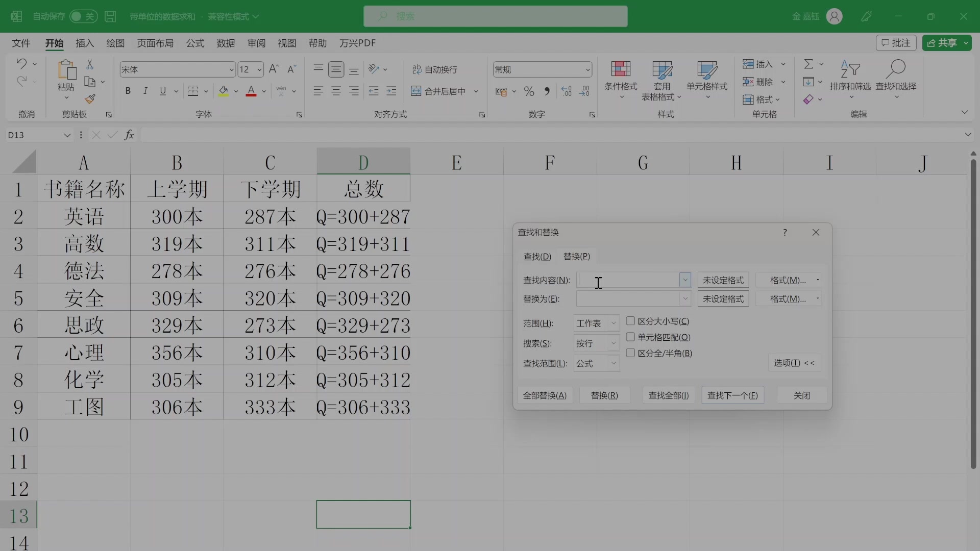Click the Replace All button

pyautogui.click(x=545, y=395)
